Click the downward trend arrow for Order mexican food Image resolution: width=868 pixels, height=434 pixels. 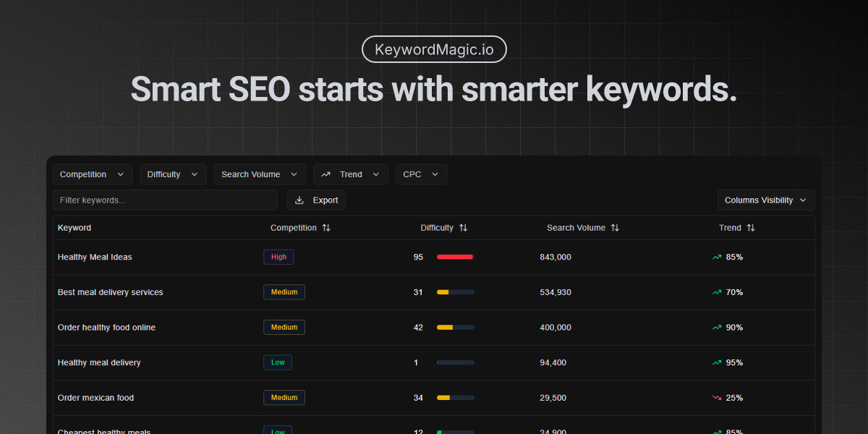[x=717, y=398]
